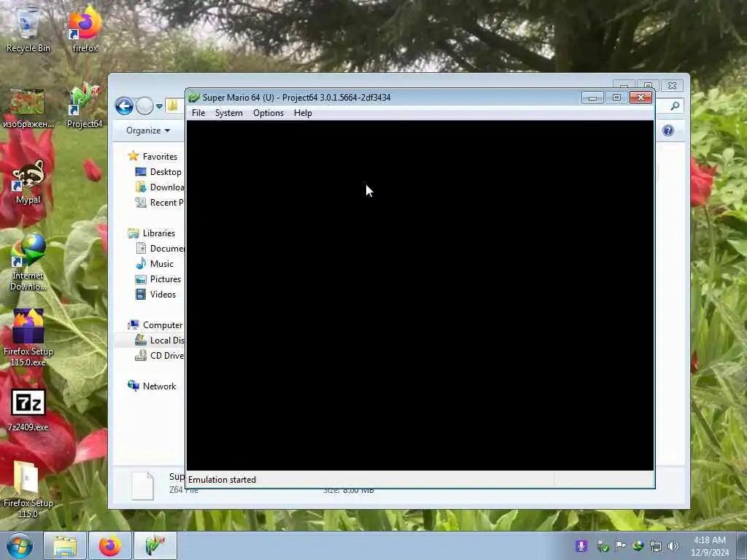The image size is (747, 560).
Task: Select 7z2409.exe desktop icon
Action: tap(28, 410)
